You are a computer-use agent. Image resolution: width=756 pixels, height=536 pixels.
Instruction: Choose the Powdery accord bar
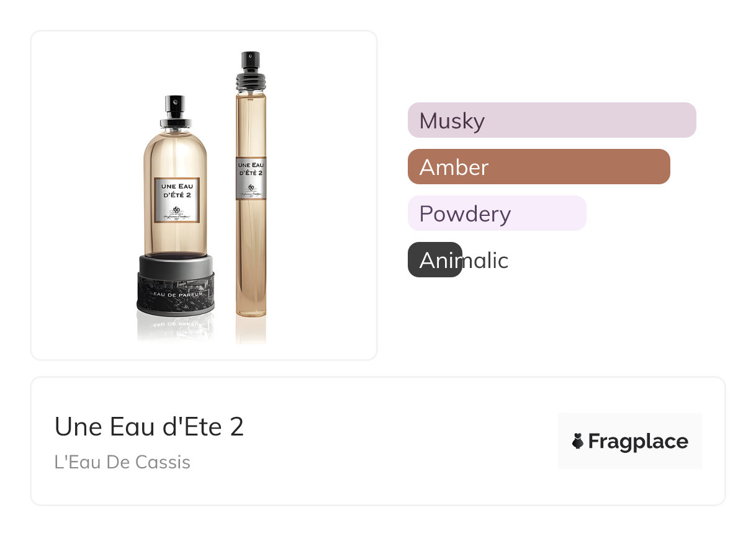[x=497, y=213]
